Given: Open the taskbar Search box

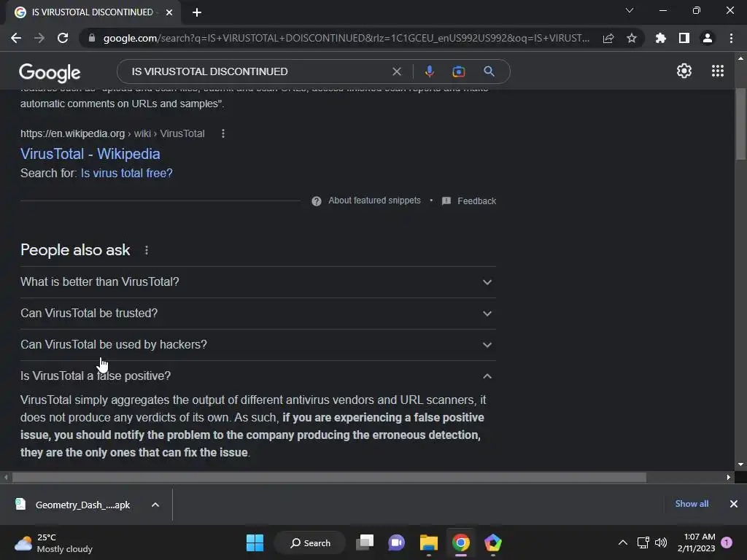Looking at the screenshot, I should [x=310, y=542].
